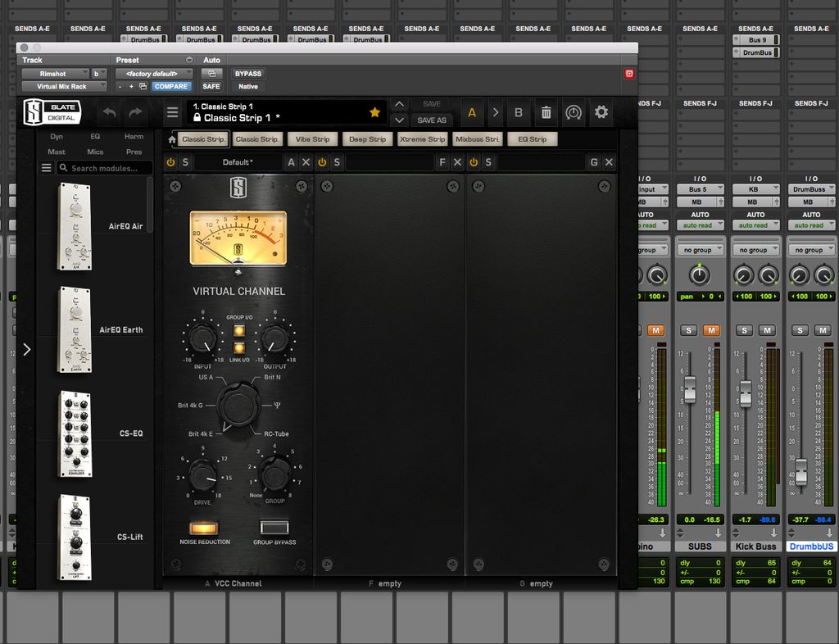The image size is (839, 644).
Task: Filter modules by Pres category
Action: [x=134, y=152]
